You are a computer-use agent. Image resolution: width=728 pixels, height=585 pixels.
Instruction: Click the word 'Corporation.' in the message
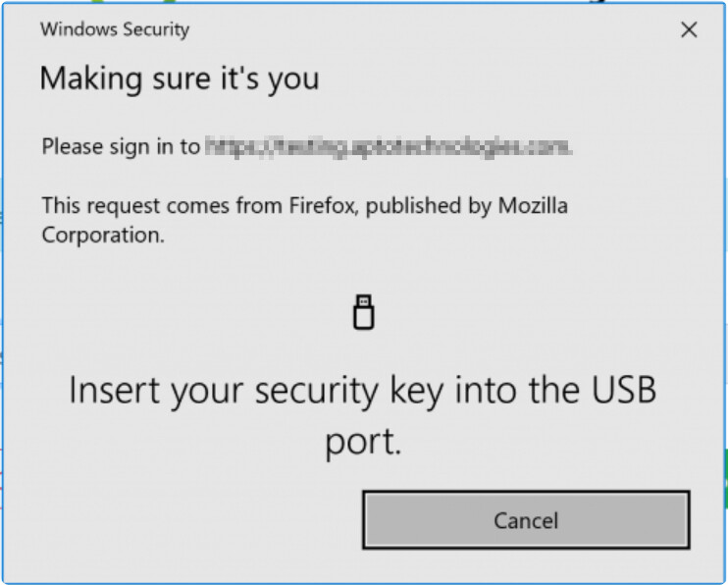coord(103,236)
